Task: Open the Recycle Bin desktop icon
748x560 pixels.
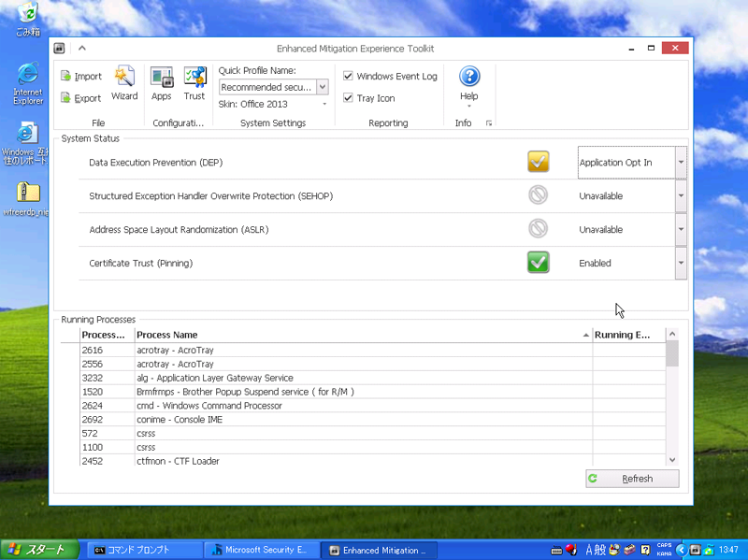Action: click(28, 19)
